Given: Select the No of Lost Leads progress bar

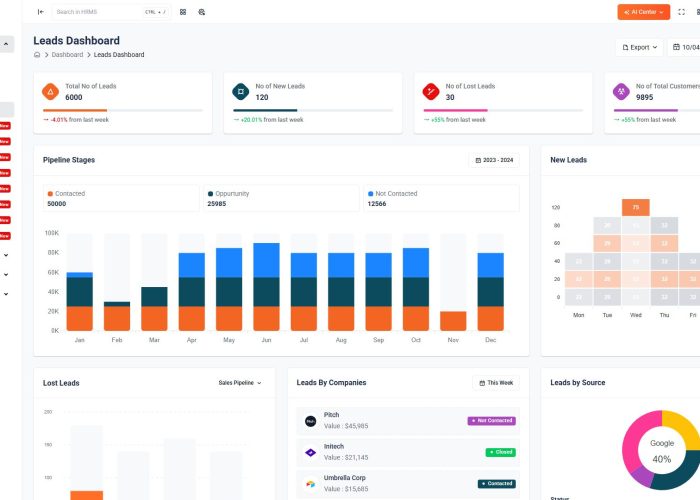Looking at the screenshot, I should (x=503, y=110).
